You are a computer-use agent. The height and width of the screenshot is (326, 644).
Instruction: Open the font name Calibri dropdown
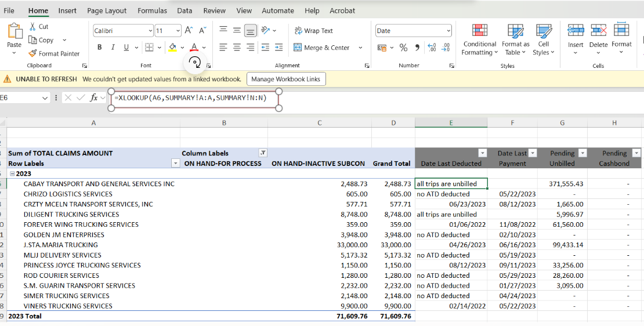point(150,31)
